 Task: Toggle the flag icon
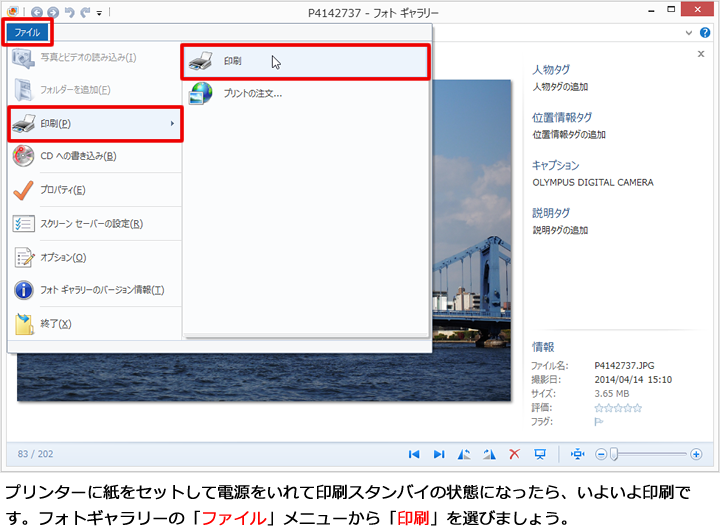[x=598, y=422]
